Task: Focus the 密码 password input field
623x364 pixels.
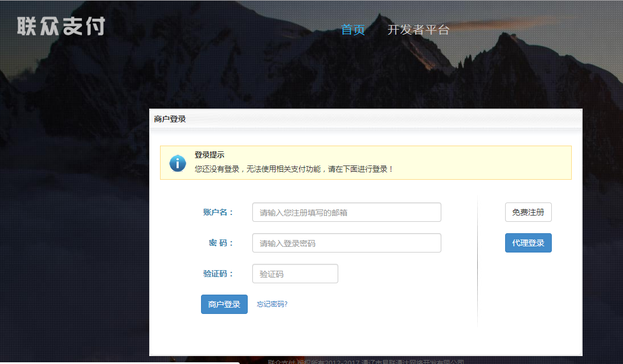Action: point(346,243)
